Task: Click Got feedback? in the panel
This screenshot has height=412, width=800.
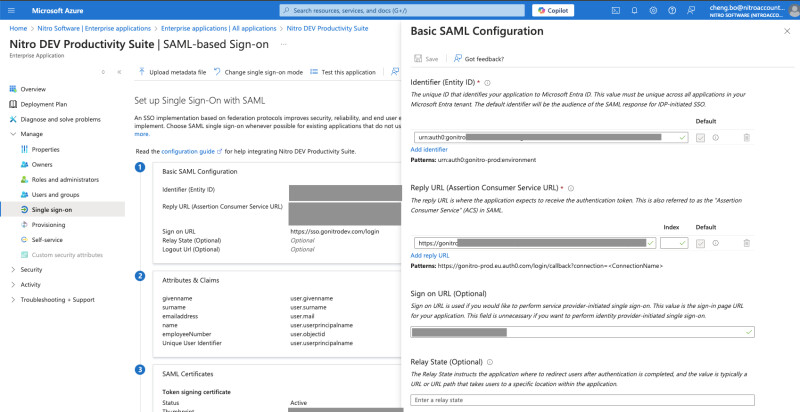Action: 479,59
